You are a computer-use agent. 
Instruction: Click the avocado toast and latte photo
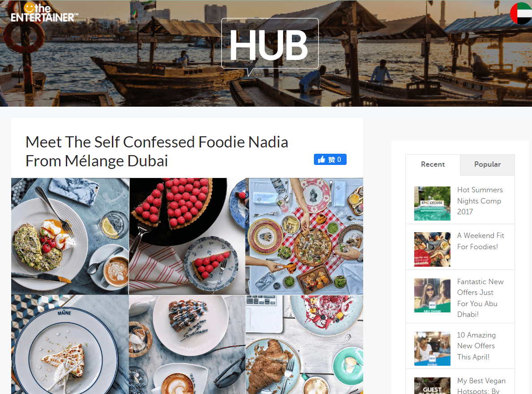(x=70, y=236)
